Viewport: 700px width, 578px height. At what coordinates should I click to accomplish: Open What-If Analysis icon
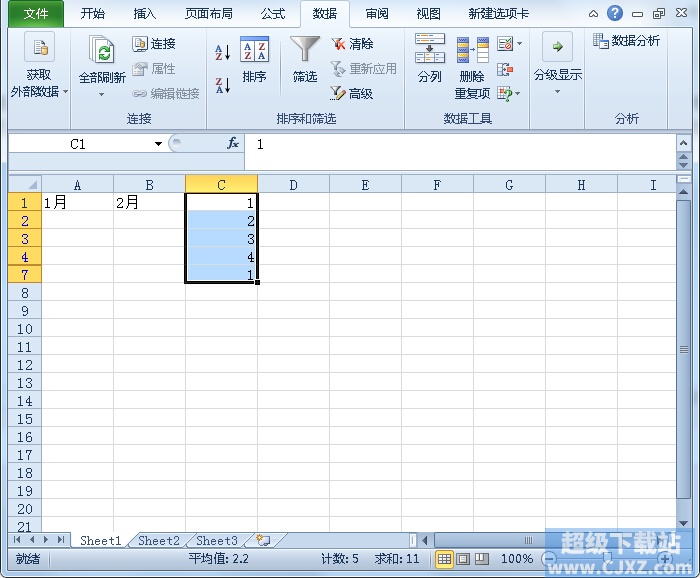(x=504, y=94)
